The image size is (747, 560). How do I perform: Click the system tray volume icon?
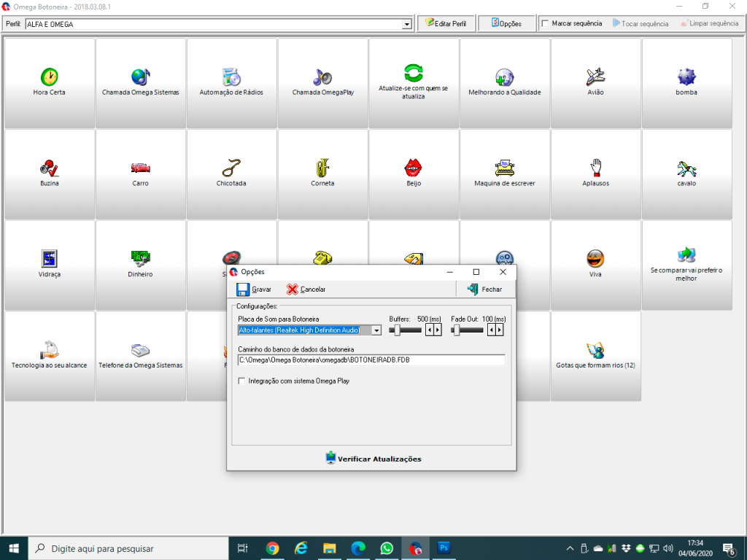pyautogui.click(x=668, y=548)
